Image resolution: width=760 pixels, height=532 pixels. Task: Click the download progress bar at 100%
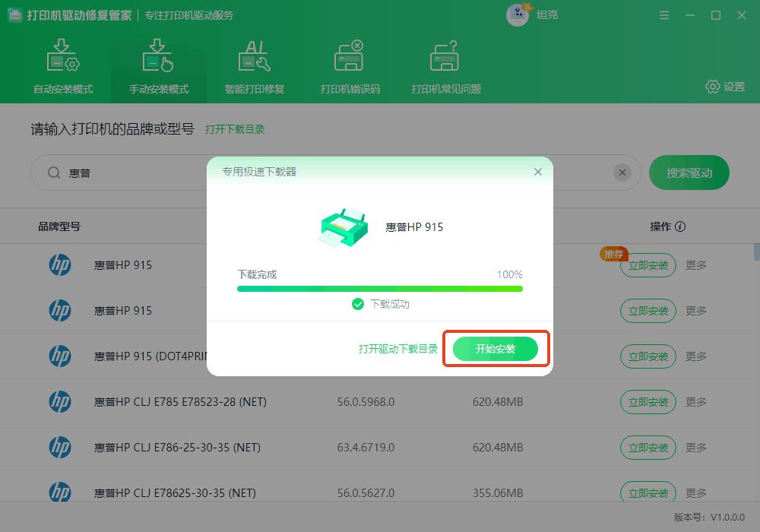pyautogui.click(x=379, y=289)
